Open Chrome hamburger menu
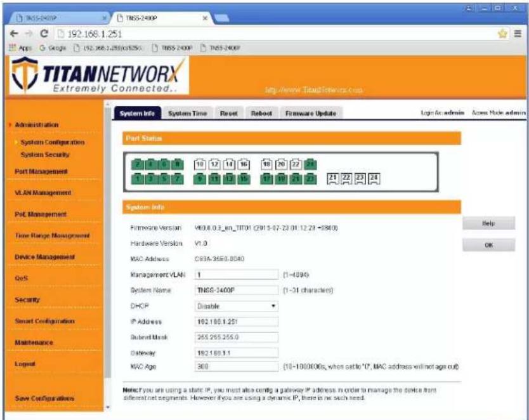 click(518, 34)
